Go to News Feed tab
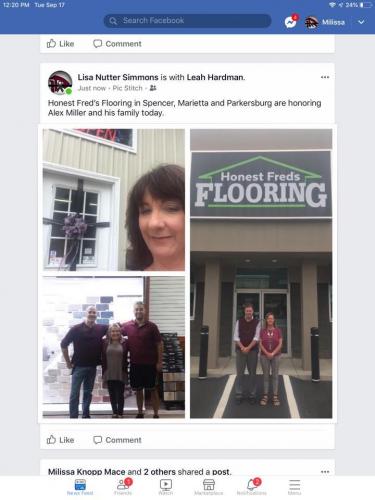 [80, 487]
